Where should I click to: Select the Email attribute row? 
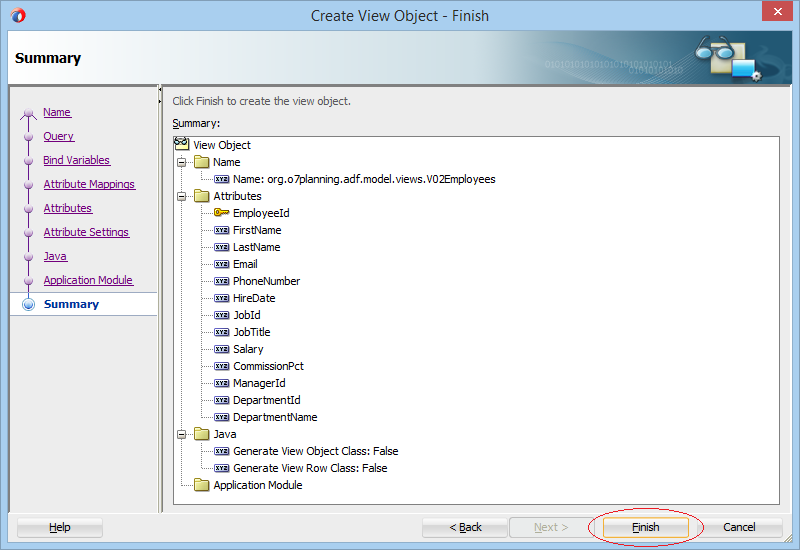click(245, 264)
